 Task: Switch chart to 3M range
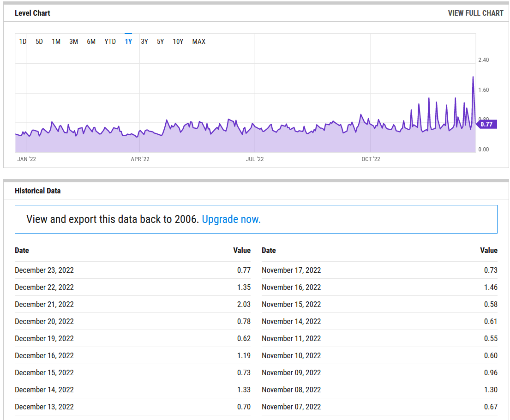point(73,42)
